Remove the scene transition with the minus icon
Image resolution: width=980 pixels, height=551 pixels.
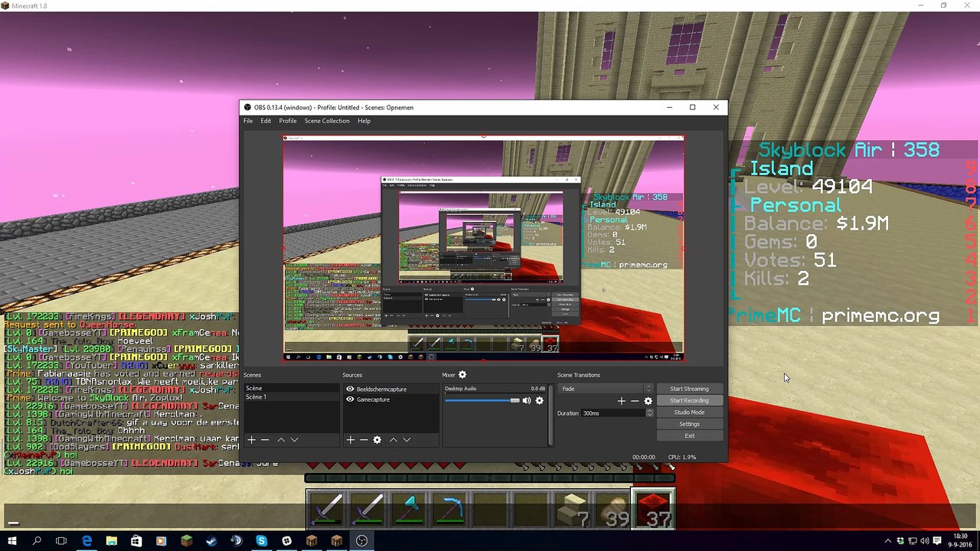(x=635, y=401)
